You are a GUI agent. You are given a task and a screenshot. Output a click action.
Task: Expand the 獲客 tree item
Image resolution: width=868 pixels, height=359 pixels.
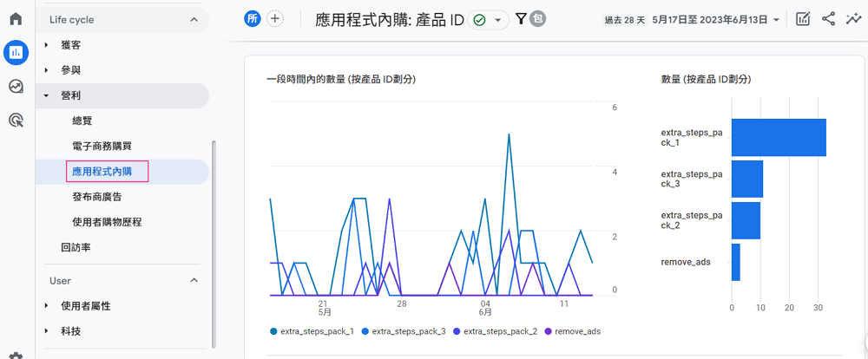[47, 45]
